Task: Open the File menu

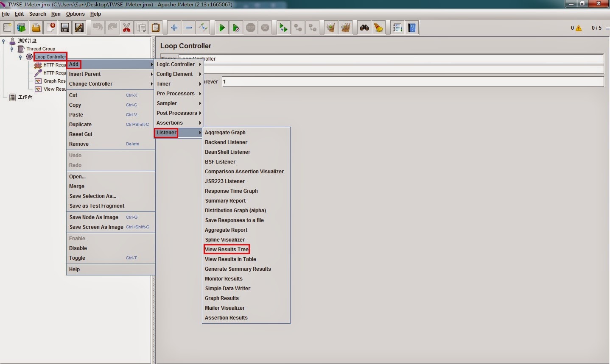Action: tap(6, 14)
